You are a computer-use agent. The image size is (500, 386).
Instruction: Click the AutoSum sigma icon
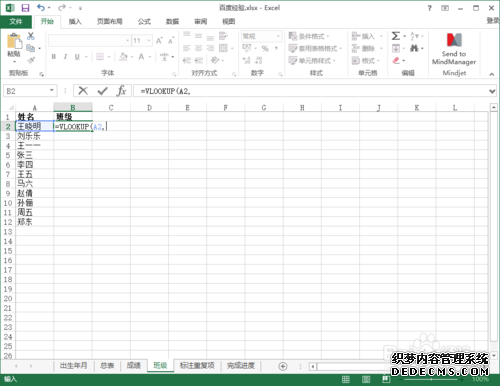pyautogui.click(x=396, y=36)
